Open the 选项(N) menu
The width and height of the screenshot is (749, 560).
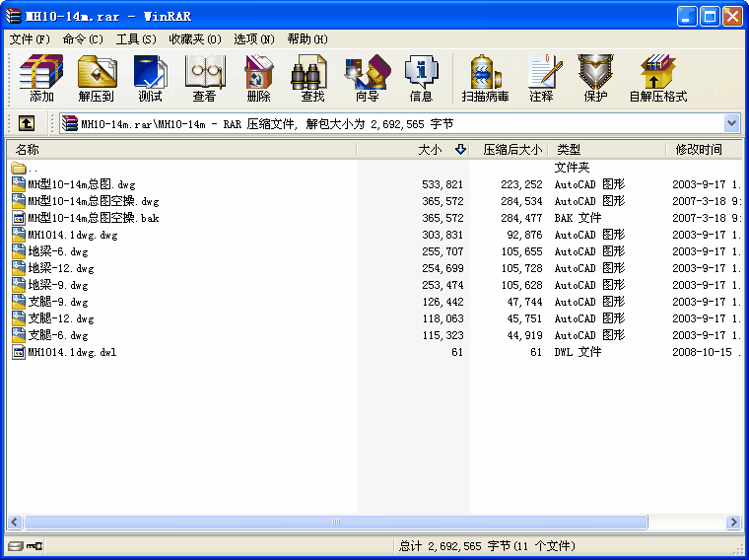click(253, 39)
